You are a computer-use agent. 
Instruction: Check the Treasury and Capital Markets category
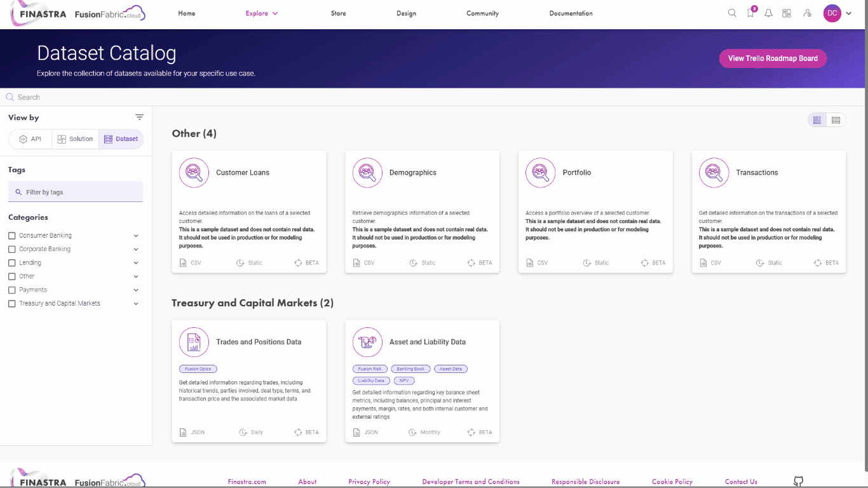pyautogui.click(x=11, y=304)
